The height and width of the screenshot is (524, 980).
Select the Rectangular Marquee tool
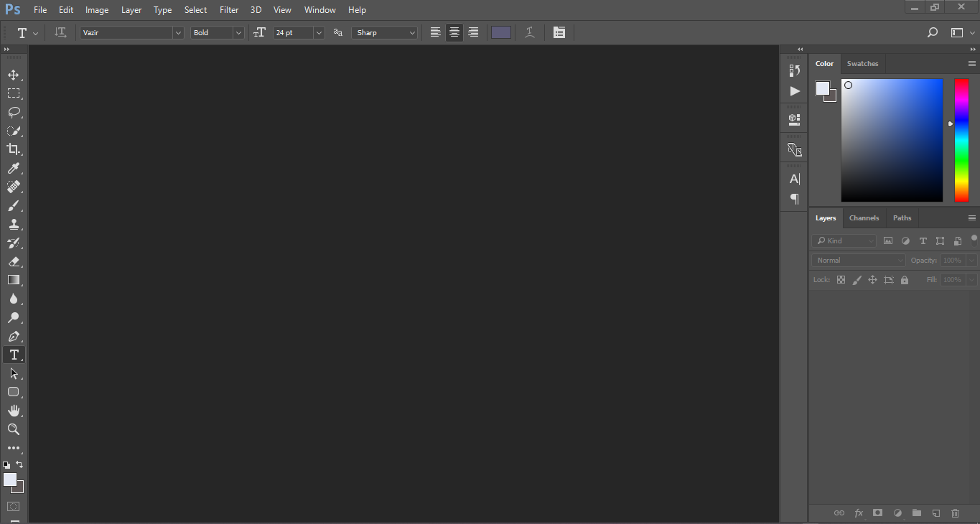coord(13,93)
